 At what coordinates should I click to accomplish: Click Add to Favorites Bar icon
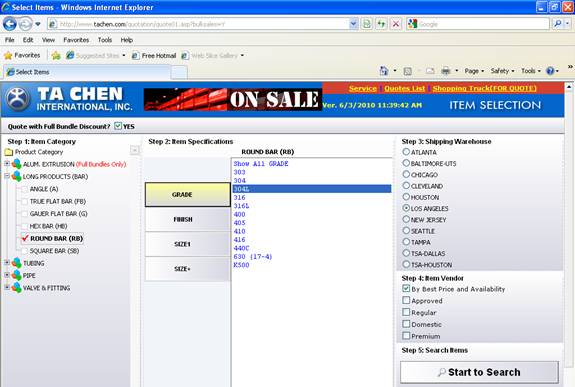coord(56,55)
